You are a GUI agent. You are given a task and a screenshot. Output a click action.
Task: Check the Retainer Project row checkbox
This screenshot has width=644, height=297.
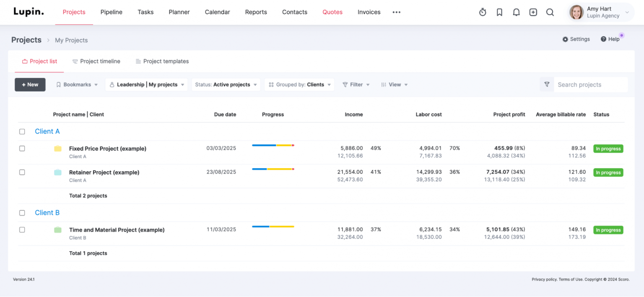[x=22, y=172]
